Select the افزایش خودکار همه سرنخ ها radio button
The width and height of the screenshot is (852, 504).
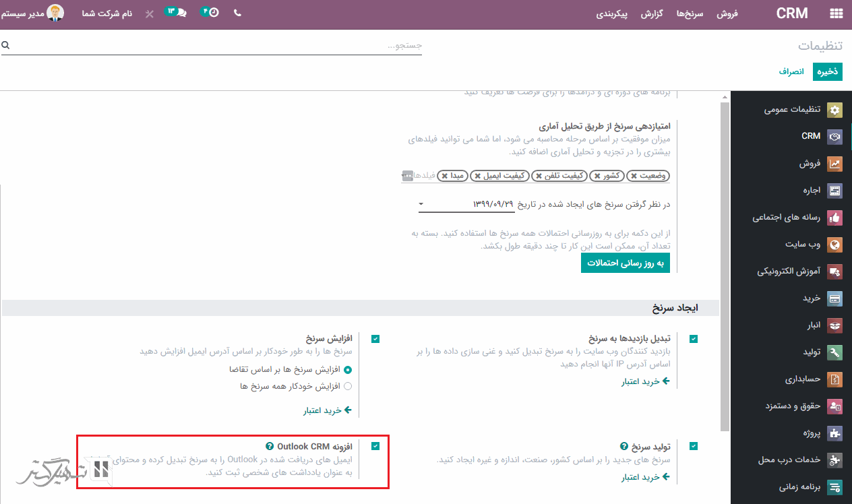coord(348,385)
